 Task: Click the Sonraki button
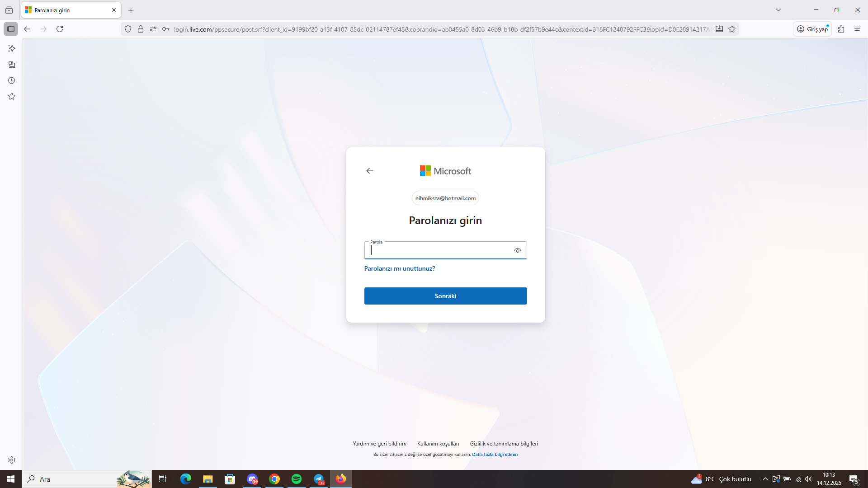[446, 296]
